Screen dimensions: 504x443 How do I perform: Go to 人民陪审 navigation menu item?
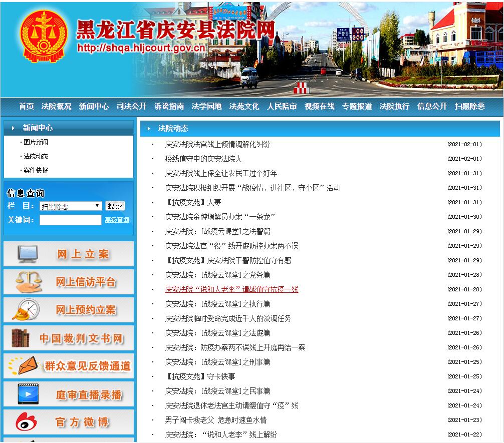[282, 106]
